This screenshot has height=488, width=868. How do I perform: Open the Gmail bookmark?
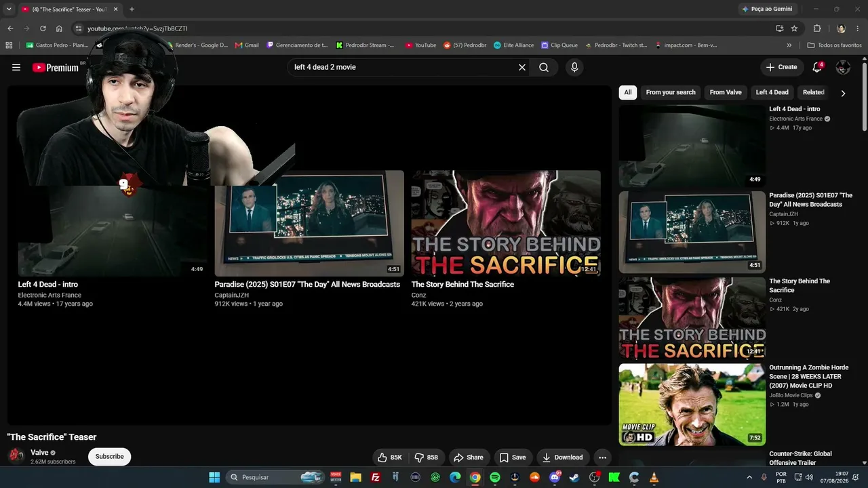tap(247, 45)
